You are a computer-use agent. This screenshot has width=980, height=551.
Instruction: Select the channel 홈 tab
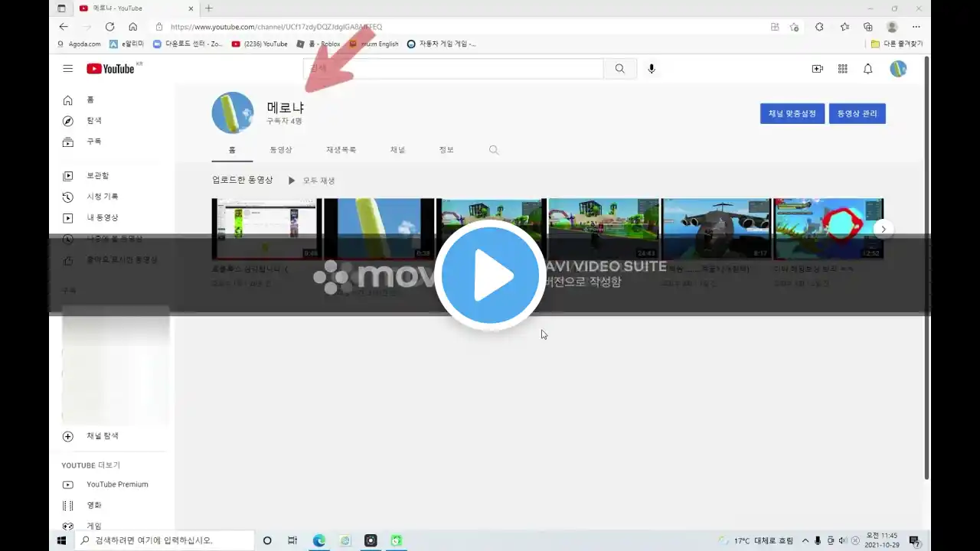[232, 150]
